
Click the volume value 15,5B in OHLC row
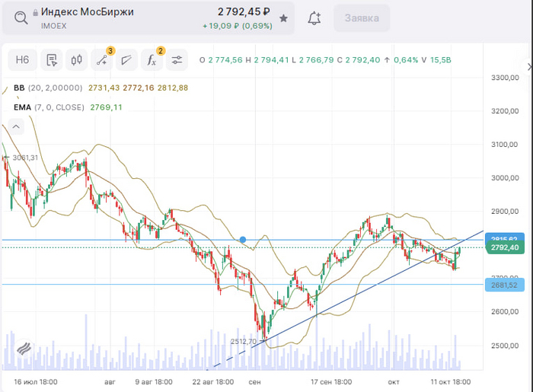click(441, 60)
